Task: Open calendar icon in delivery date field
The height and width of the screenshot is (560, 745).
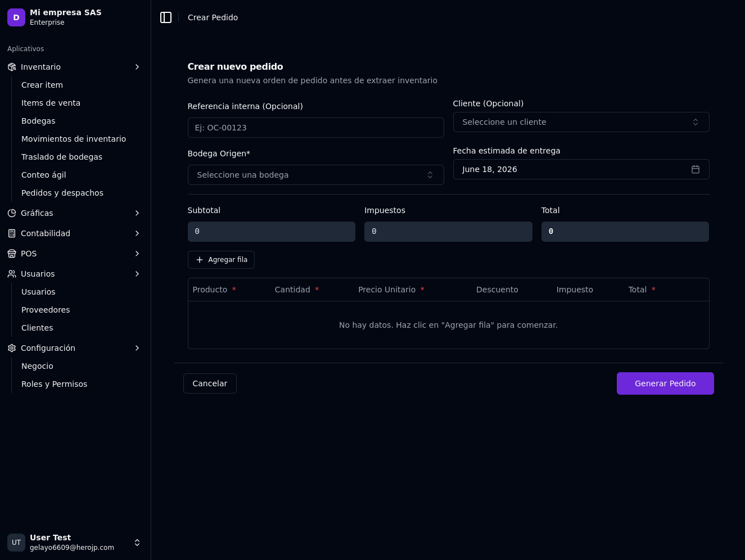Action: coord(696,169)
